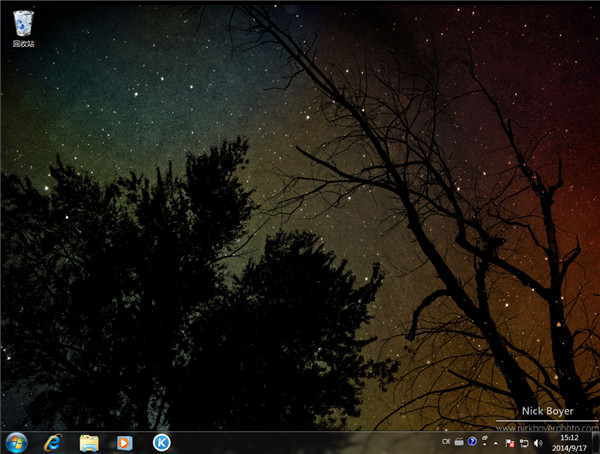
Task: Open the Recycle Bin desktop icon
Action: coord(22,22)
